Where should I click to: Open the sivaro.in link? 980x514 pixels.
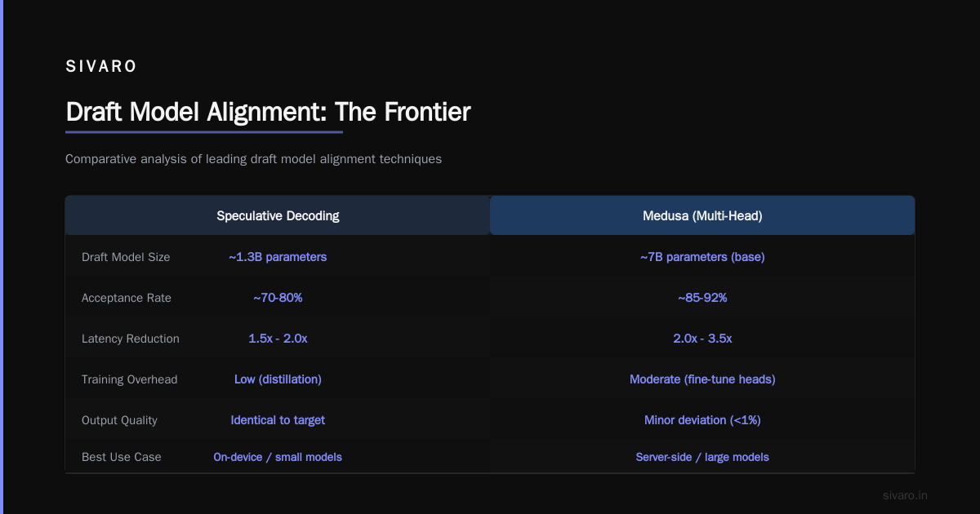point(905,495)
